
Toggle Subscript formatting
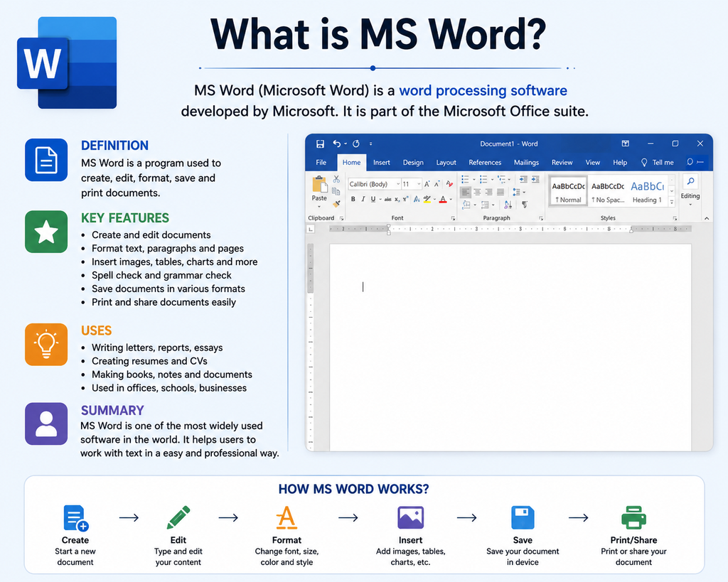[397, 199]
